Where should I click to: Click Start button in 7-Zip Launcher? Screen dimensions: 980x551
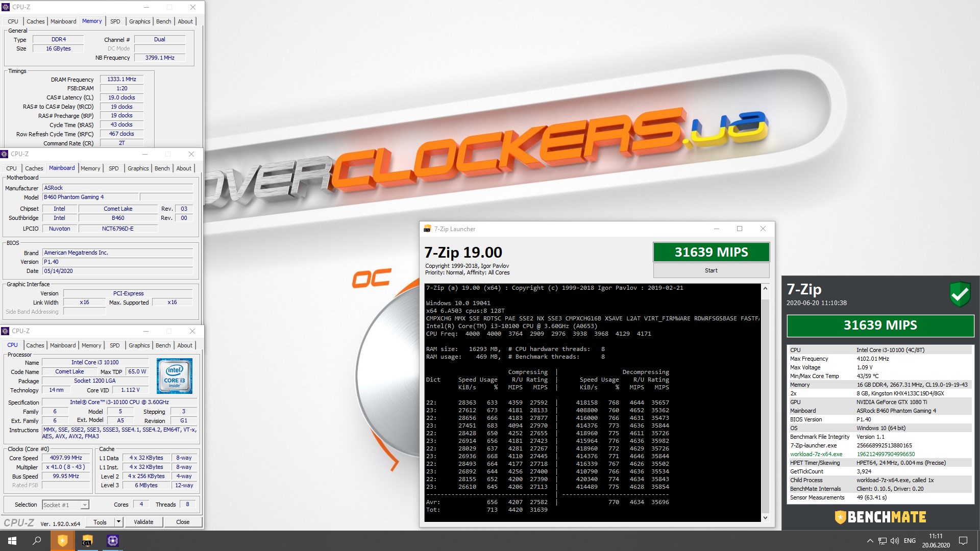(711, 270)
